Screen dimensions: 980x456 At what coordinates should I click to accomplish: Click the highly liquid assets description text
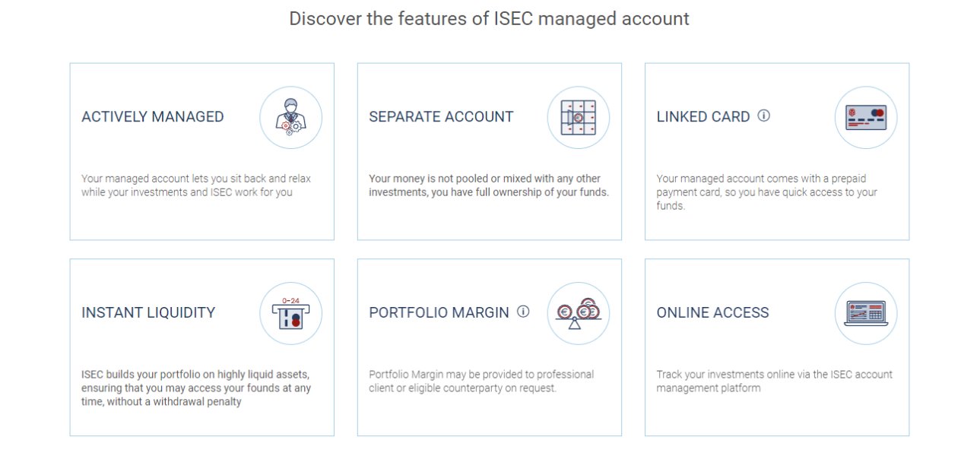(196, 388)
